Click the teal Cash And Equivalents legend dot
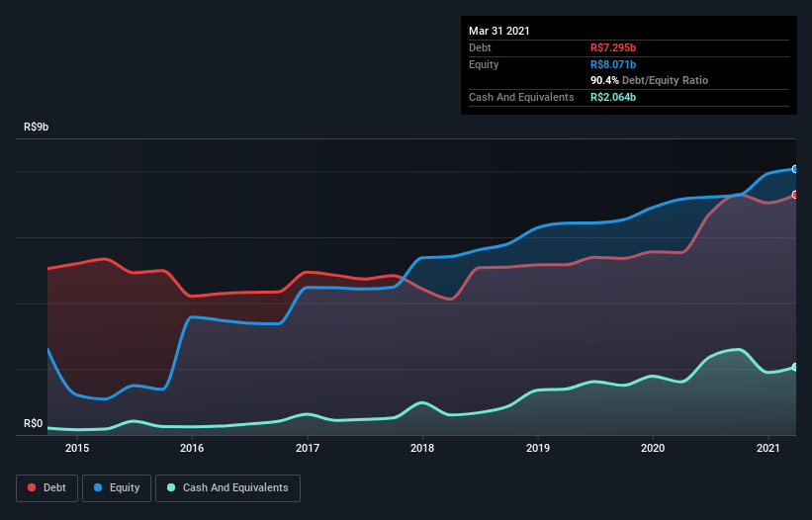This screenshot has width=812, height=520. 171,487
